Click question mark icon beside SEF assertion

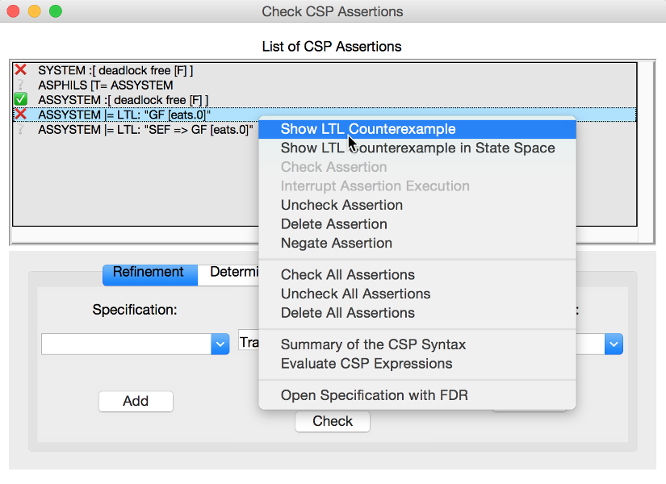click(x=20, y=130)
